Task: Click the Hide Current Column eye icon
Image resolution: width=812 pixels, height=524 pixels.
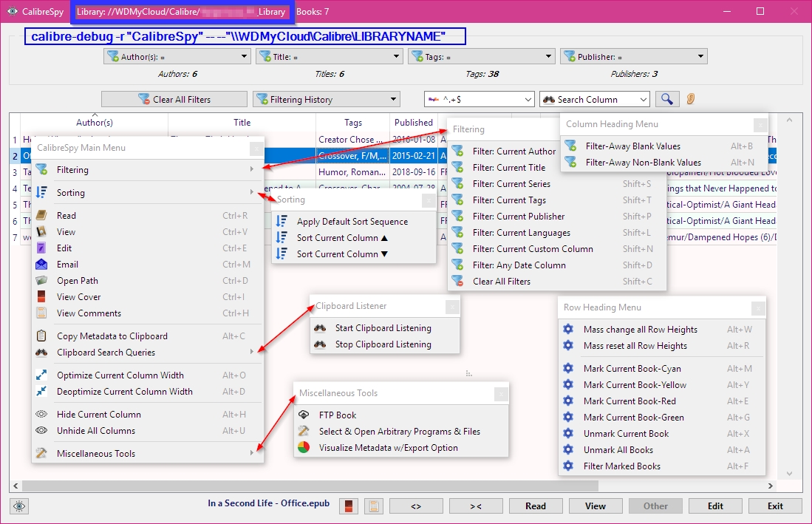Action: click(41, 414)
